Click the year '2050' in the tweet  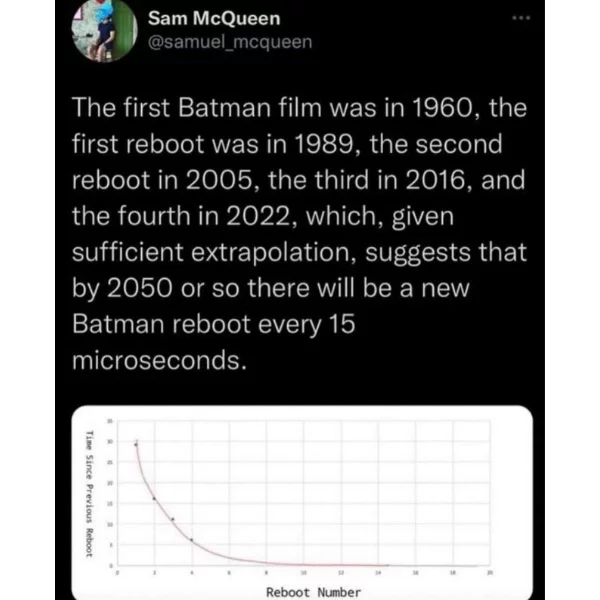pos(139,288)
